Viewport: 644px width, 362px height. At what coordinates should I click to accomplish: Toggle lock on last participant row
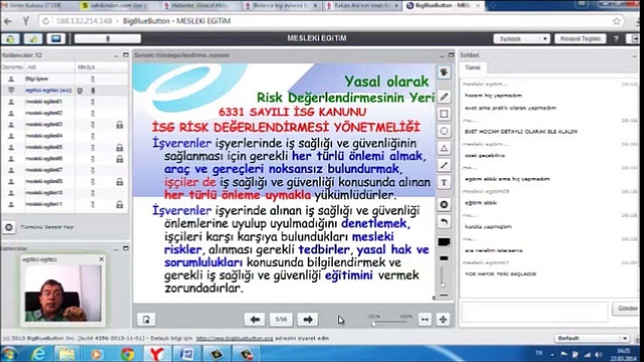point(120,205)
